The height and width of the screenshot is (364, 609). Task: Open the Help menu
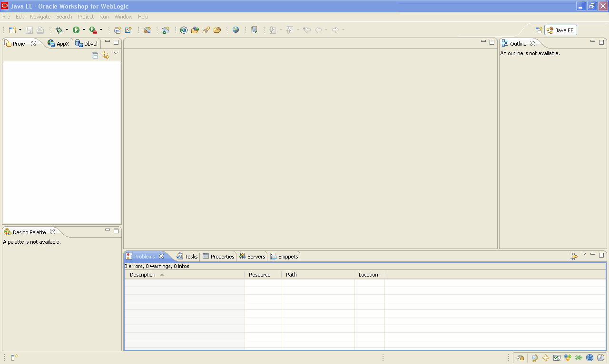click(143, 17)
